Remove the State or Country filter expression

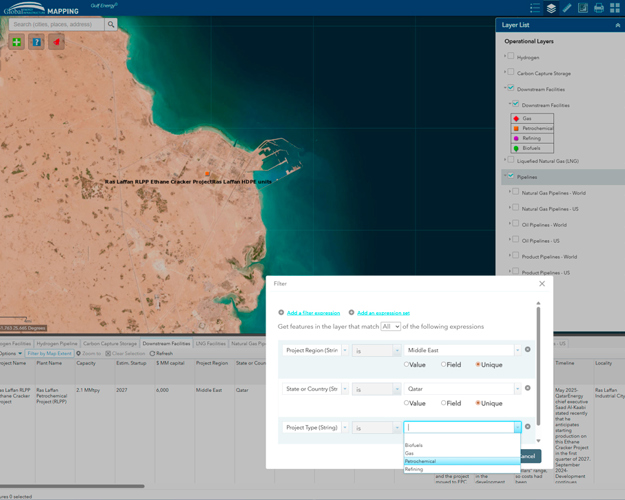(x=527, y=388)
